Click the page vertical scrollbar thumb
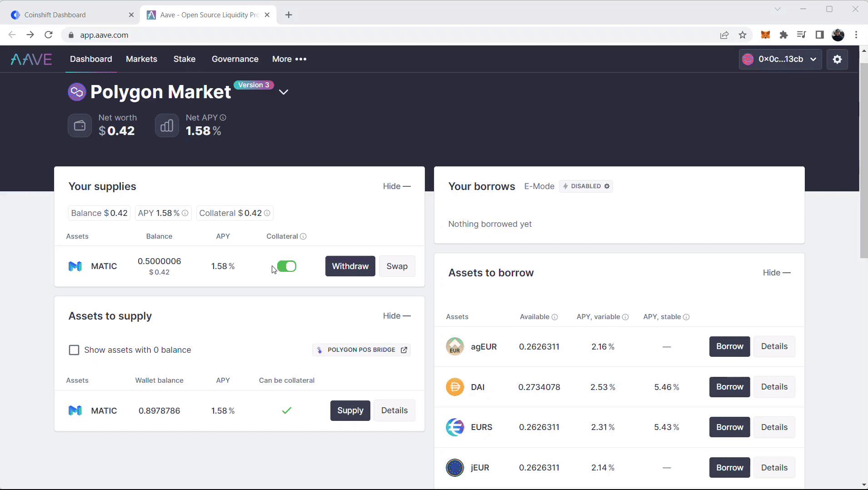Screen dimensions: 868x490 (x=863, y=160)
